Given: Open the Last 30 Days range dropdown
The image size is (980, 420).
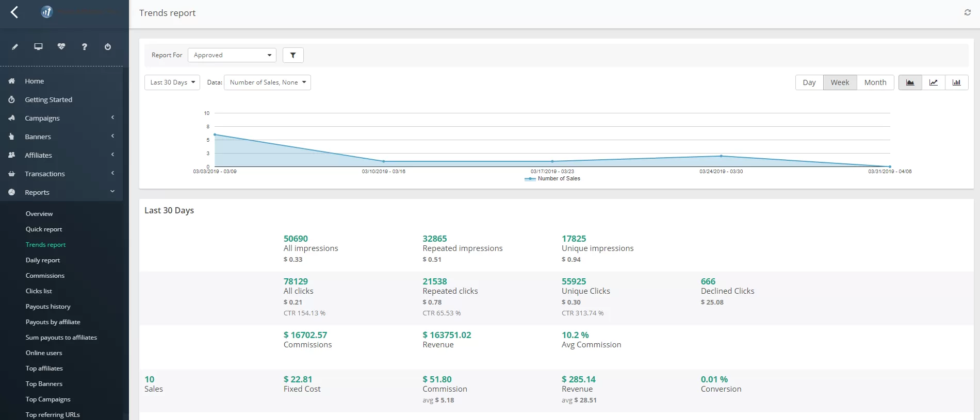Looking at the screenshot, I should point(172,82).
